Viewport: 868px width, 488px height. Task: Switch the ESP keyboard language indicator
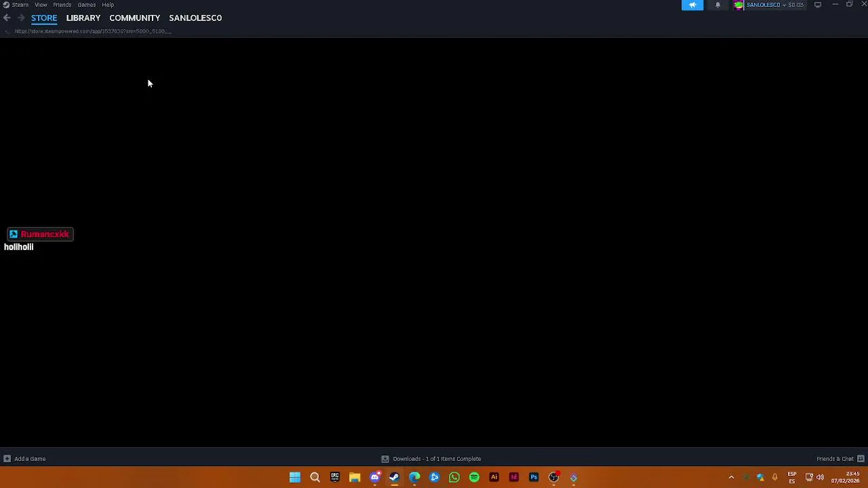point(792,478)
